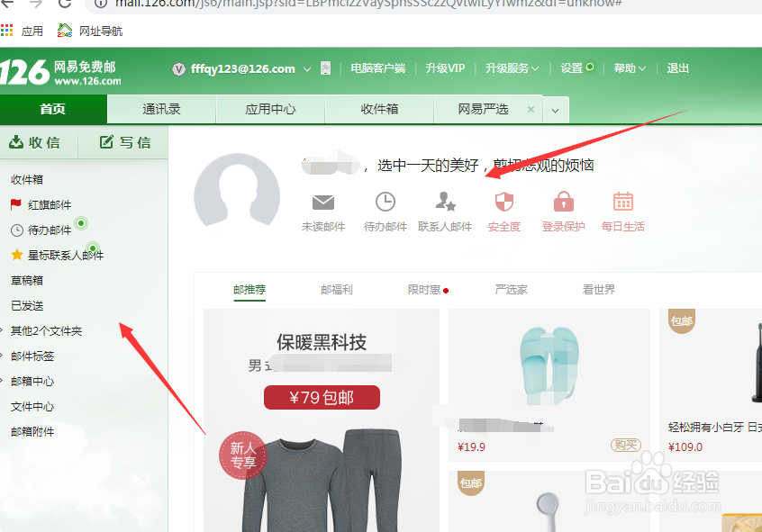Expand the 邮箱中心 section
This screenshot has width=762, height=532.
point(2,381)
